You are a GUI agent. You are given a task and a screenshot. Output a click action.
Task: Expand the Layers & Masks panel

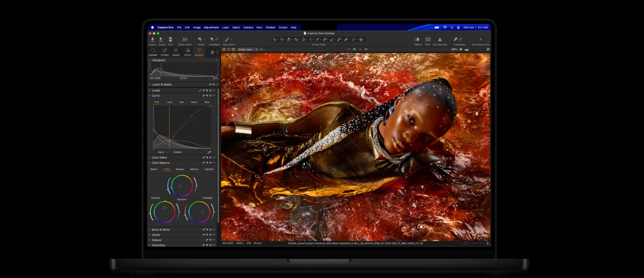tap(162, 85)
